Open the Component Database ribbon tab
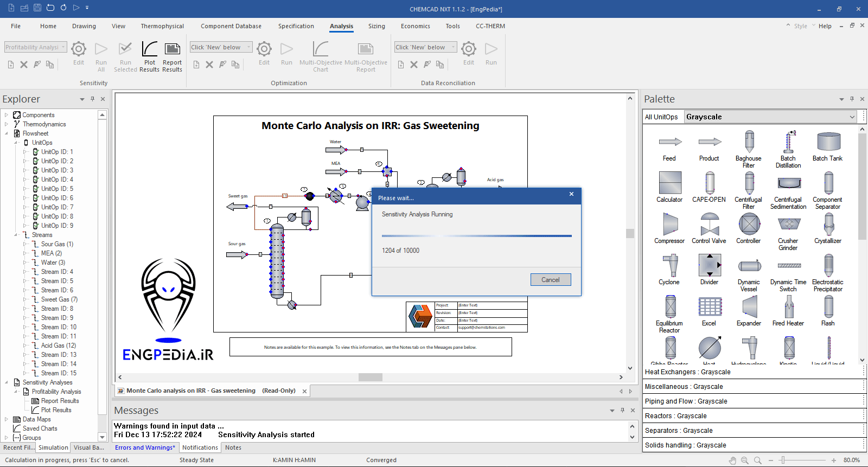Image resolution: width=868 pixels, height=467 pixels. 231,26
